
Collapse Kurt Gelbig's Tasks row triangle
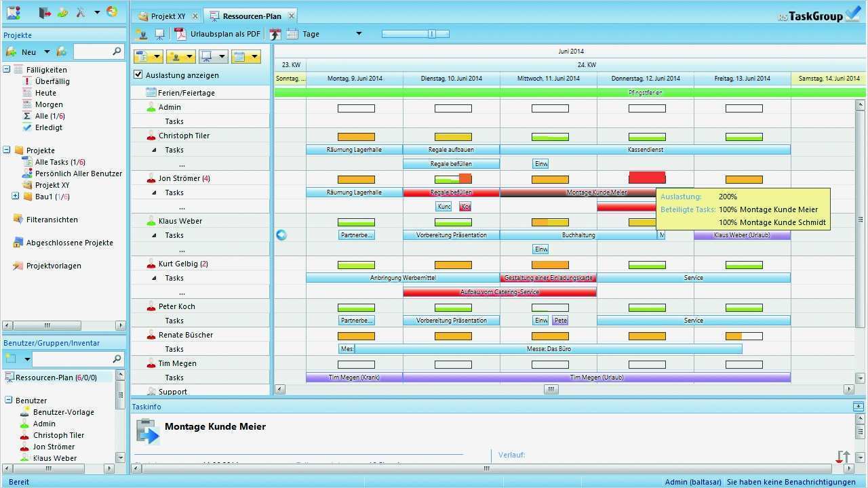pos(153,278)
